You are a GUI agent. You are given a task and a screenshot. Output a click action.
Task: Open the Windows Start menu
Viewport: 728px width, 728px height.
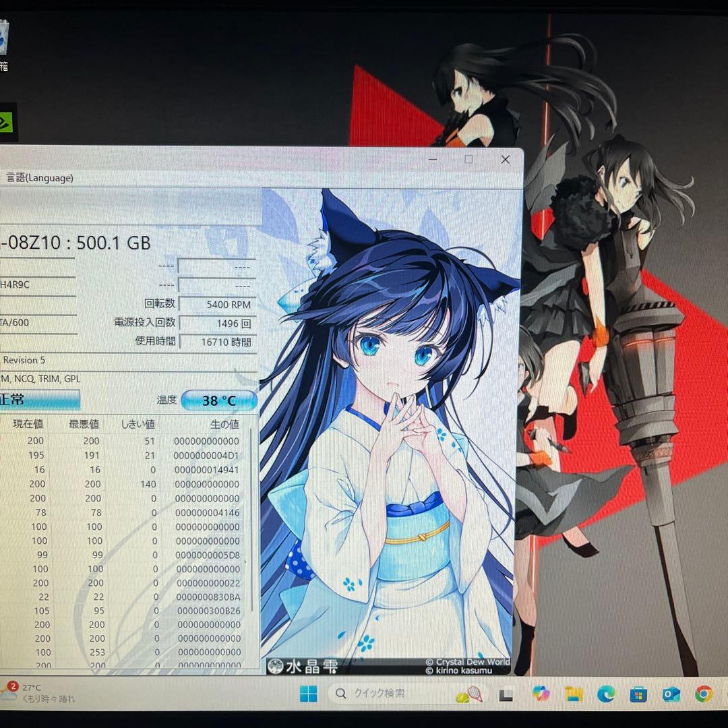click(x=309, y=694)
